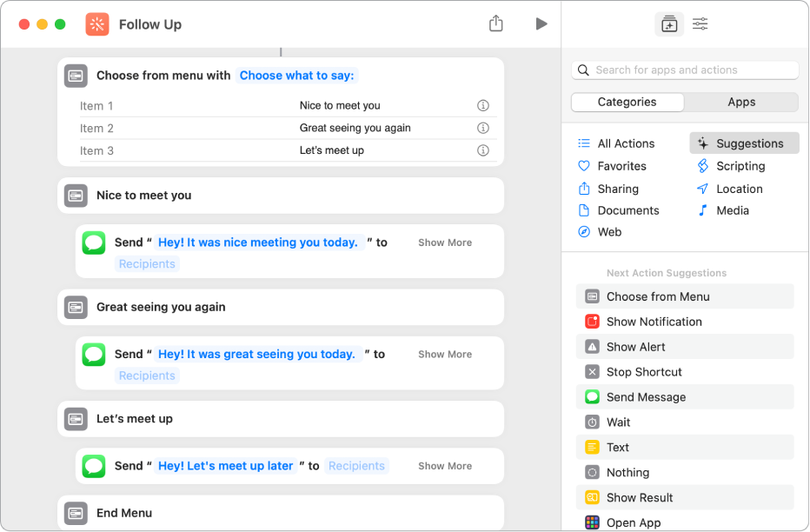810x532 pixels.
Task: Open the shortcut details settings
Action: [x=700, y=23]
